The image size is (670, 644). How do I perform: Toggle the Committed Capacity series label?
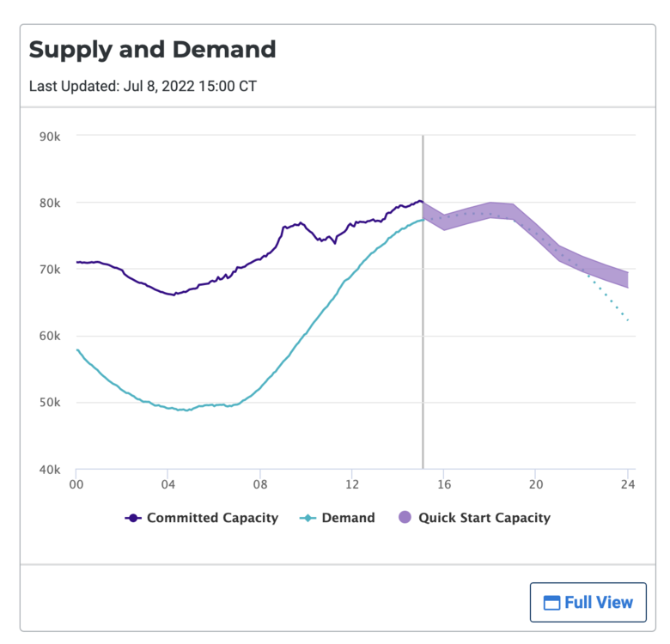pyautogui.click(x=212, y=518)
